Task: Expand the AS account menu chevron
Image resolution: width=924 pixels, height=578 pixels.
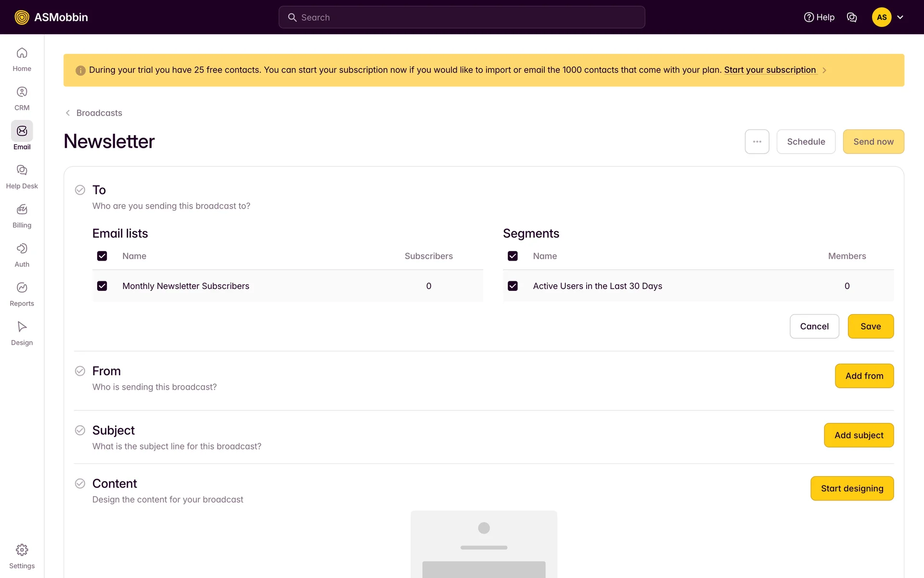Action: (x=900, y=17)
